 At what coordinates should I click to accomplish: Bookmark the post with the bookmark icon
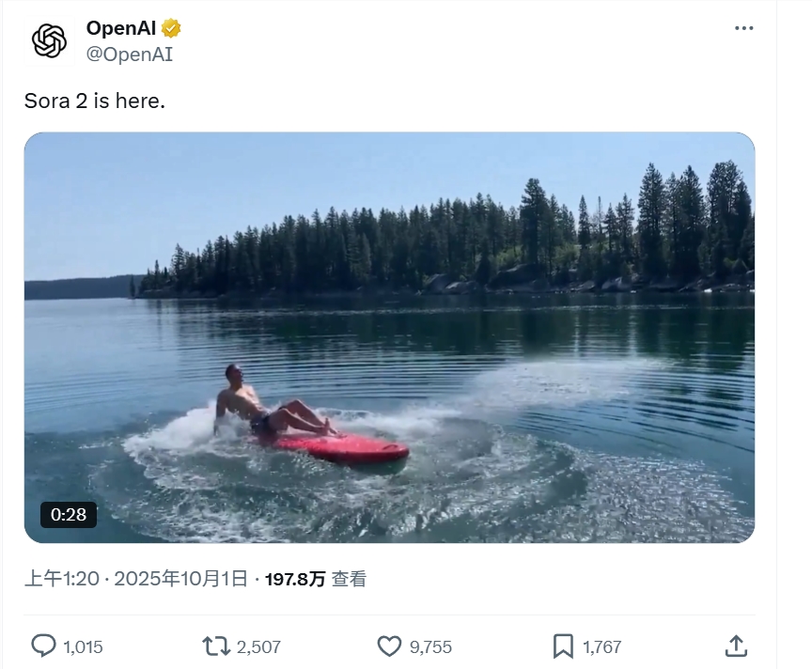point(563,646)
